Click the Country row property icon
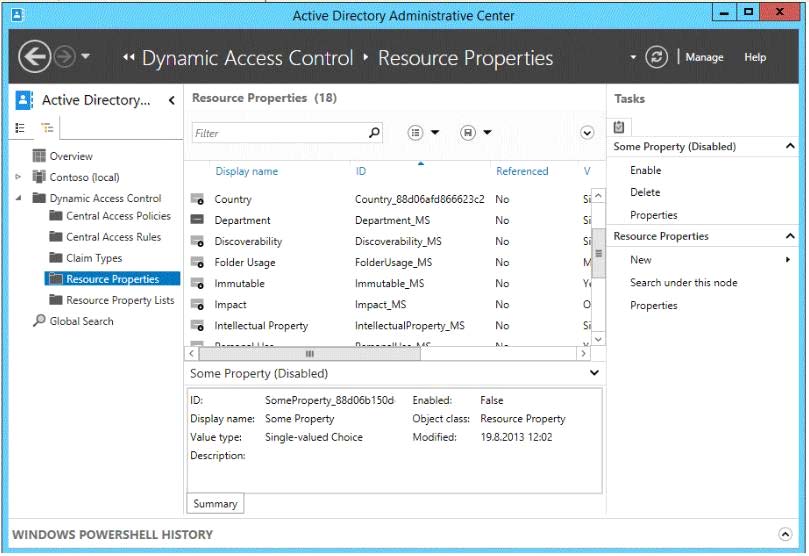 197,199
